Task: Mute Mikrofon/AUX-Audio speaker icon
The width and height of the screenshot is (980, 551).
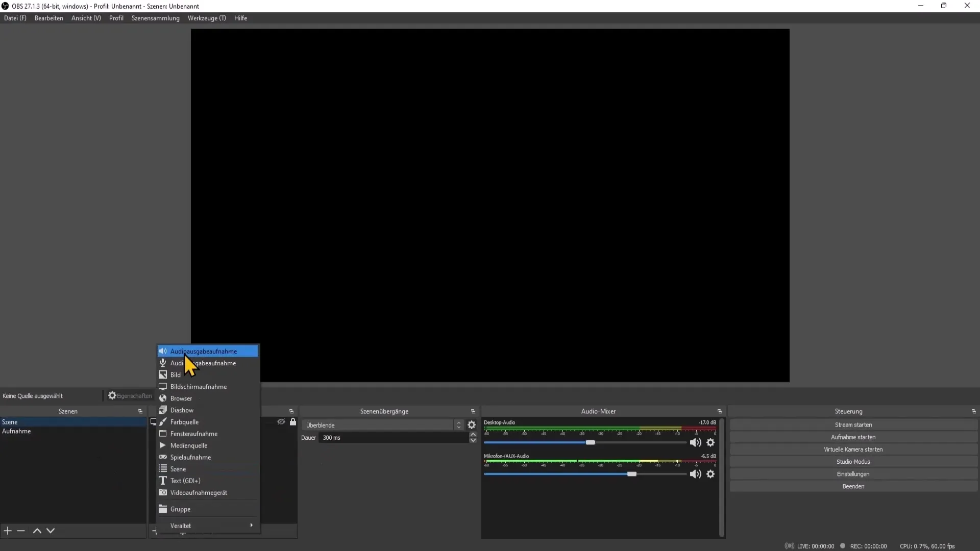Action: [x=695, y=474]
